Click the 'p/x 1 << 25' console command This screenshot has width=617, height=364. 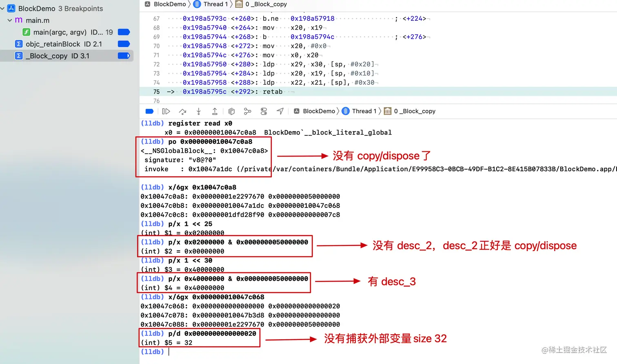tap(190, 224)
